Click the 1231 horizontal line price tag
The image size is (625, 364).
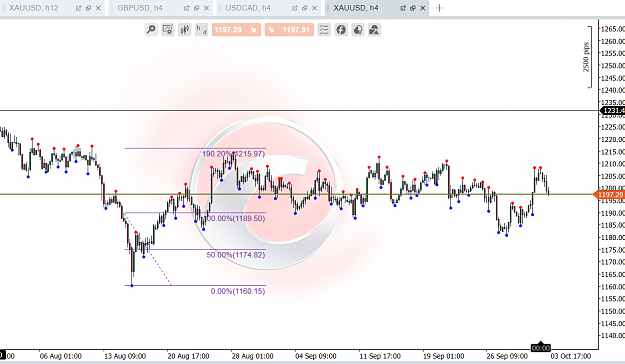(613, 110)
